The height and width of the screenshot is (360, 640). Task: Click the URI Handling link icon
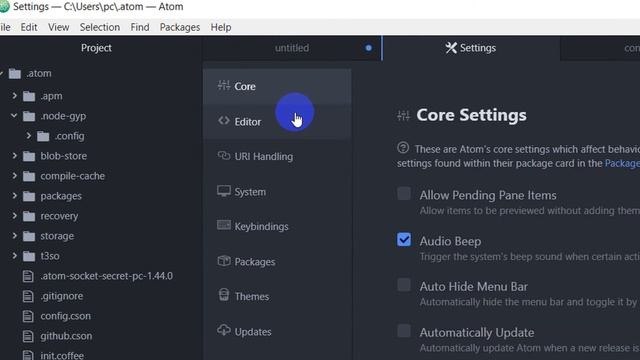click(x=224, y=156)
